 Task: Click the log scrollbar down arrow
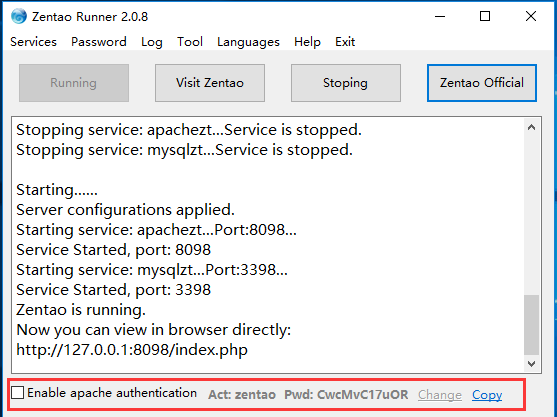point(531,364)
